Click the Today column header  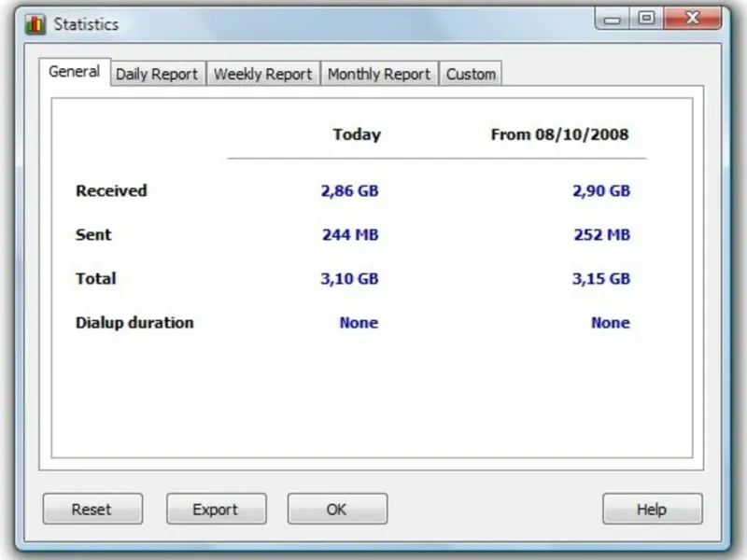click(x=357, y=134)
